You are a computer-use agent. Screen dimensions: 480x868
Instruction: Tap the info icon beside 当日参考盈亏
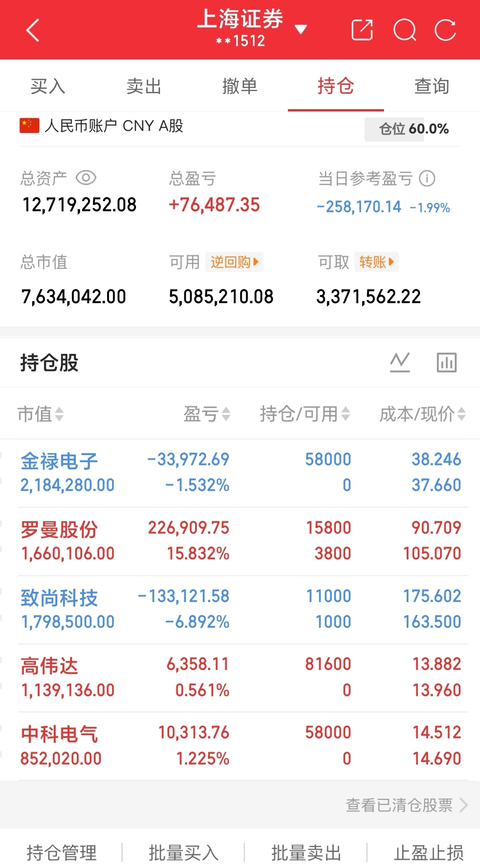(427, 178)
